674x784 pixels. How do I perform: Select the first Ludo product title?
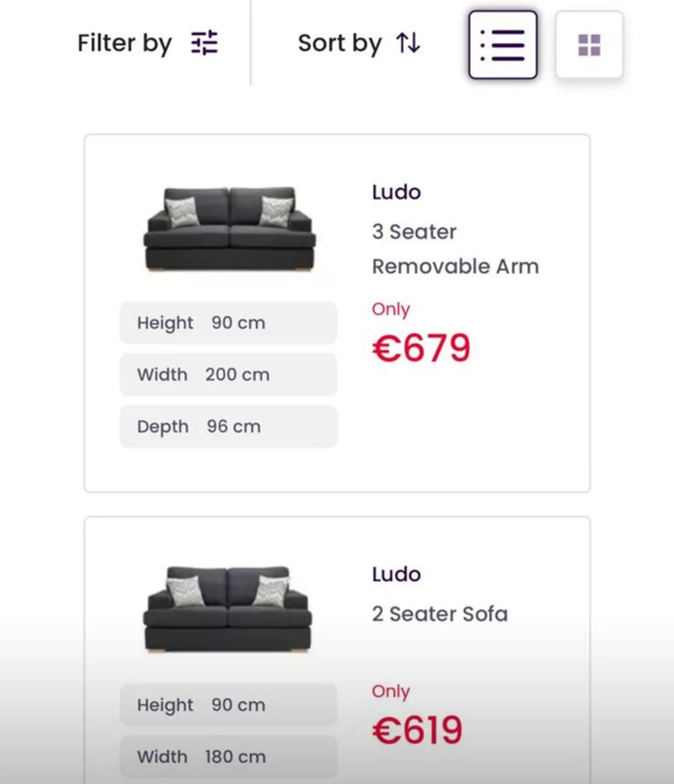[x=396, y=192]
